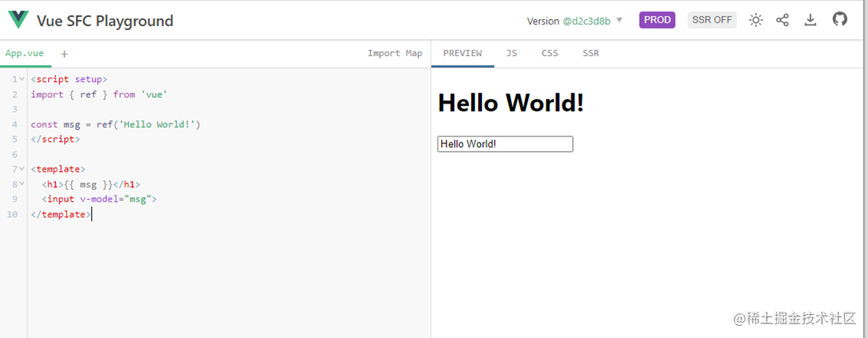Toggle the SSR OFF button
868x338 pixels.
712,20
